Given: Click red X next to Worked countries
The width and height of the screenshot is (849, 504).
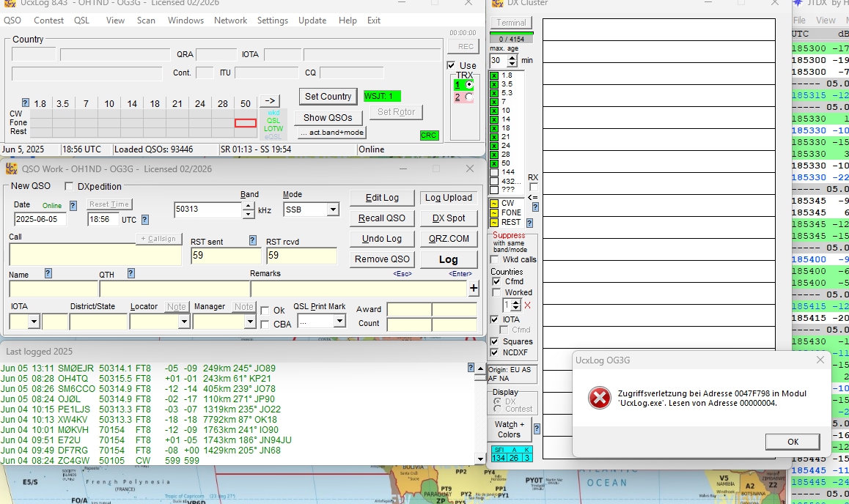Looking at the screenshot, I should (527, 305).
